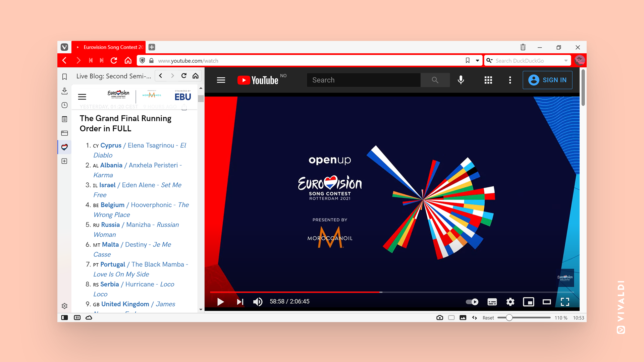Open closed tabs trash icon
Viewport: 644px width, 362px height.
point(523,47)
